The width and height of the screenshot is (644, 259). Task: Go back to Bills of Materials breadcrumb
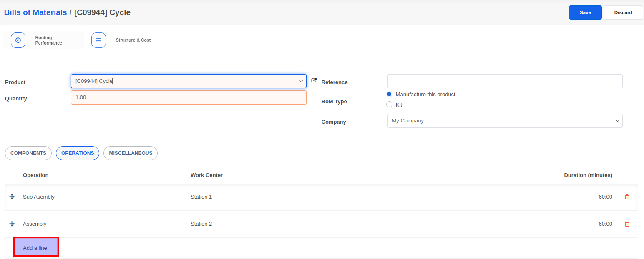pyautogui.click(x=35, y=12)
